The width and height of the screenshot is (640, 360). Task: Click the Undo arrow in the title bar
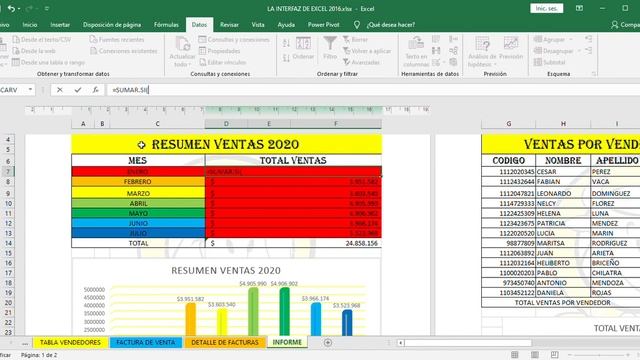[11, 9]
